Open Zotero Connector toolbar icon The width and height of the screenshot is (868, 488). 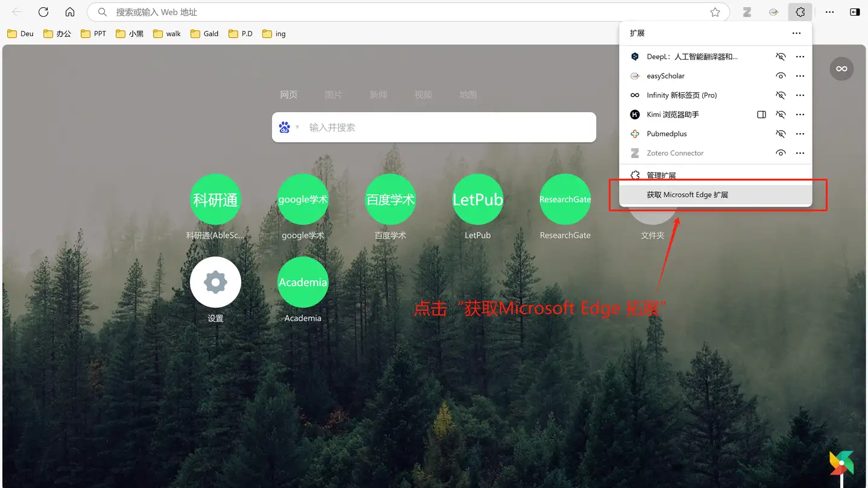point(747,12)
